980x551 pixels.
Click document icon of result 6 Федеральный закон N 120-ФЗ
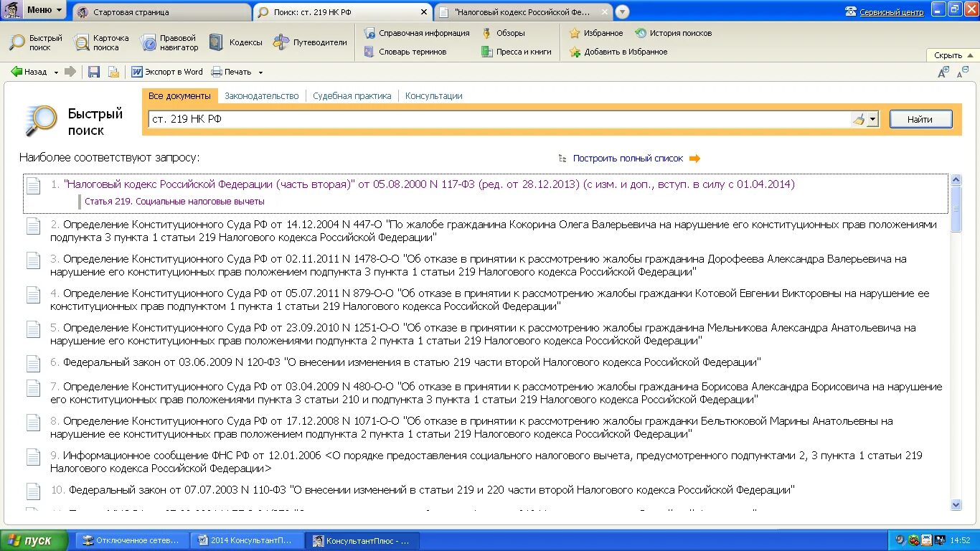tap(33, 363)
